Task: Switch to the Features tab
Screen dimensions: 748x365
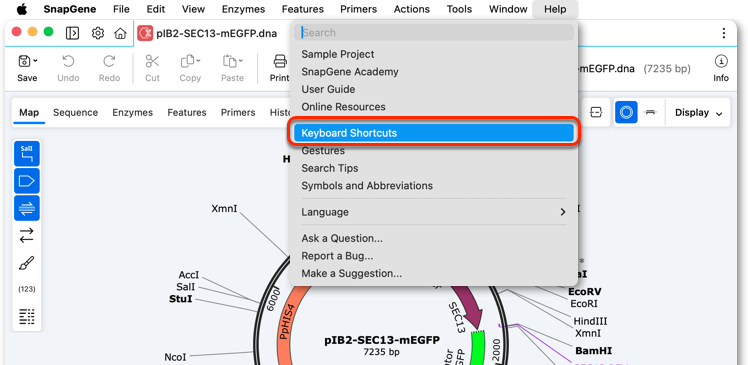Action: pos(187,113)
